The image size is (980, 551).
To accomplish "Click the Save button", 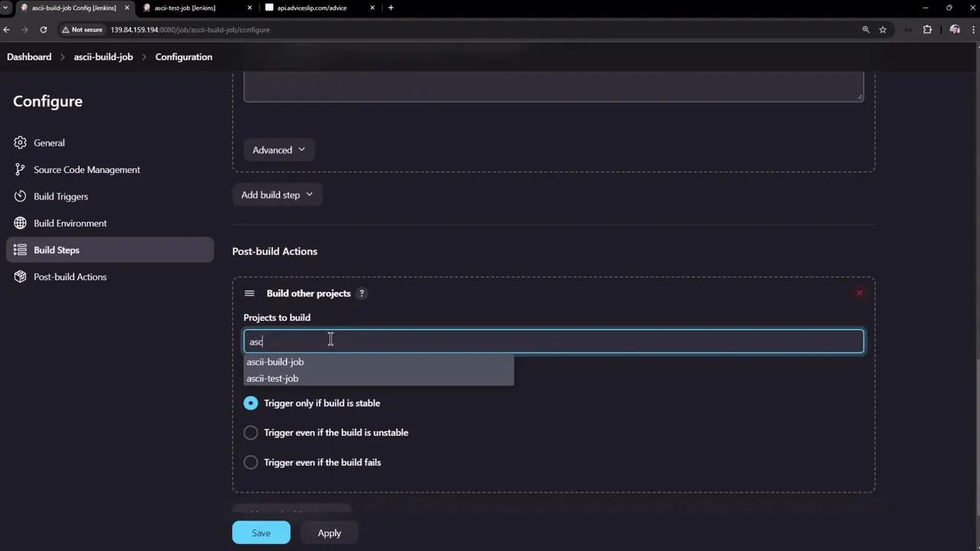I will pos(261,533).
